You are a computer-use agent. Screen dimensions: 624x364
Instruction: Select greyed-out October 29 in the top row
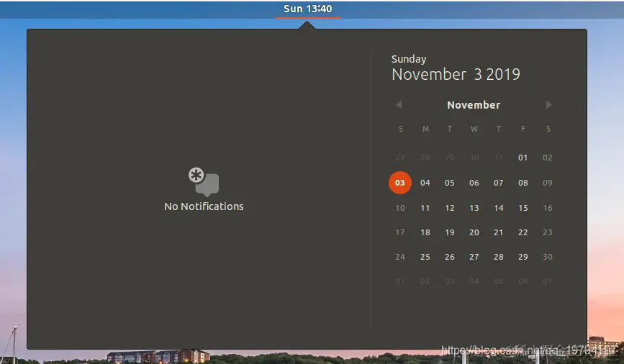click(450, 158)
